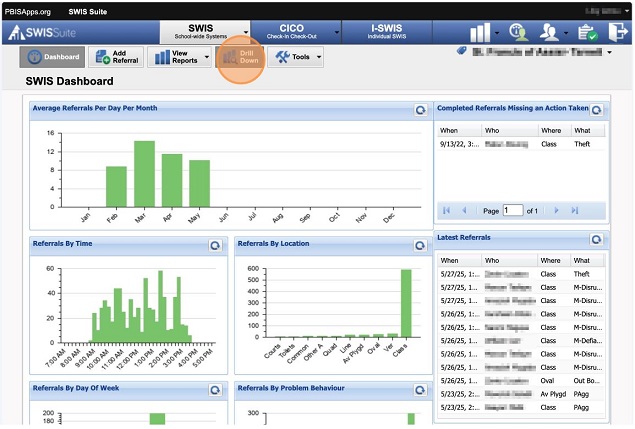Expand the Tools dropdown arrow

point(319,57)
